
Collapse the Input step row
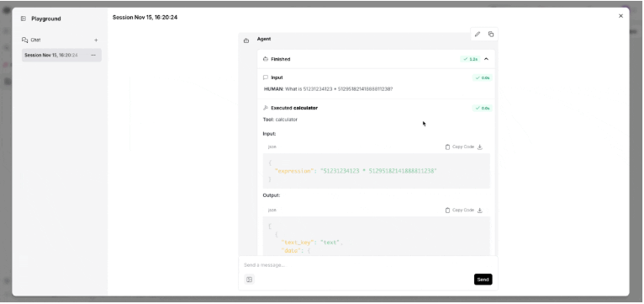coord(376,77)
